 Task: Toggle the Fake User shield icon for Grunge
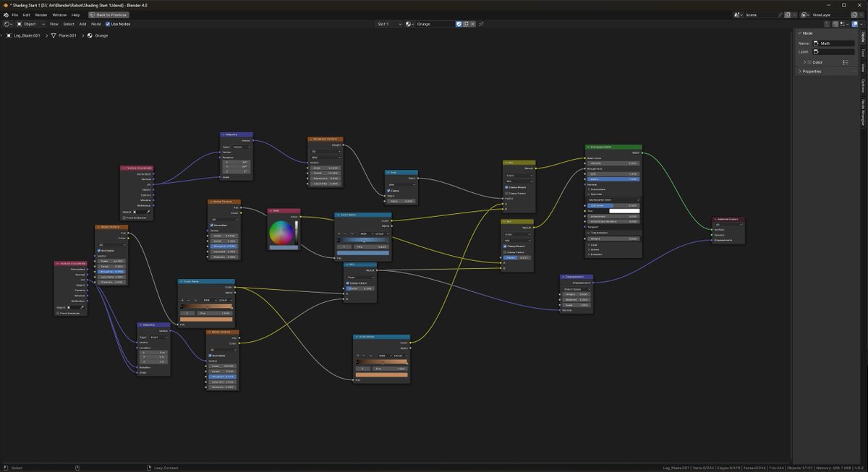pyautogui.click(x=459, y=24)
